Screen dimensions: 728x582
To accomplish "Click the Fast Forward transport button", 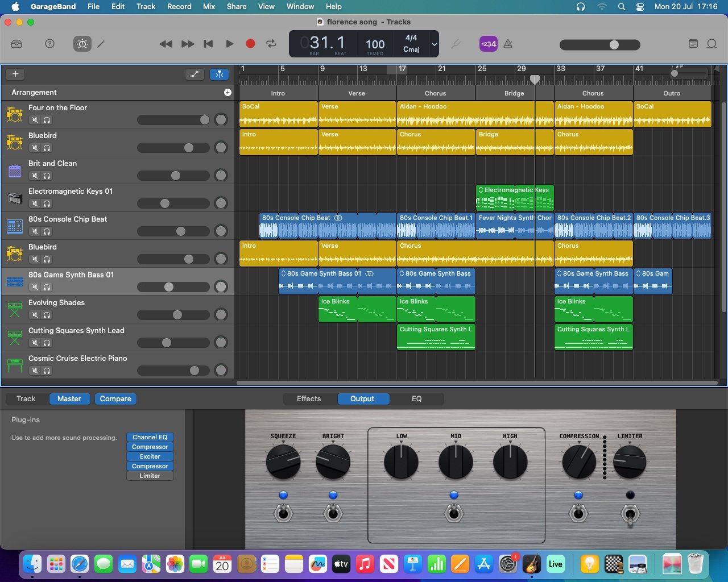I will point(188,44).
